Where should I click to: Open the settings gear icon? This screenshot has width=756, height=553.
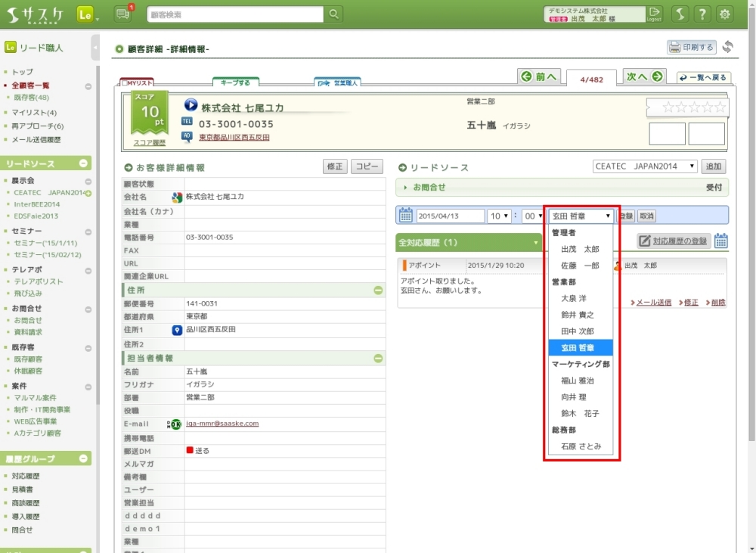[x=725, y=14]
